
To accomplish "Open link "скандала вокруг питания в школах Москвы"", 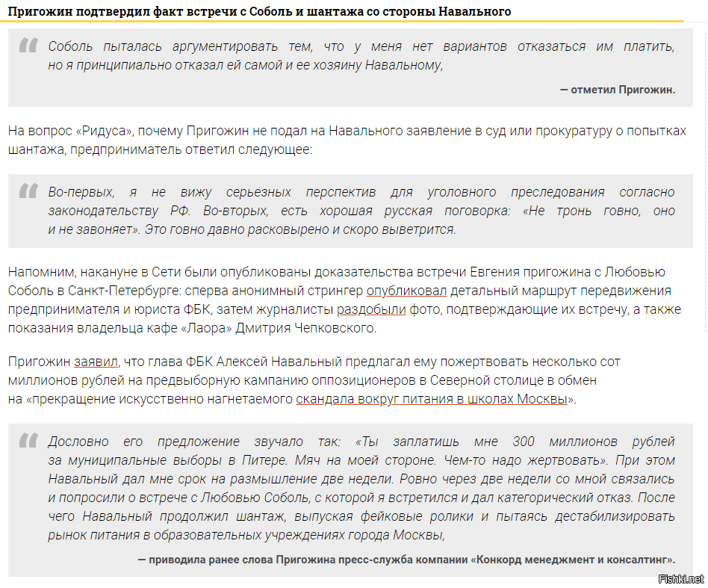I will [x=432, y=399].
